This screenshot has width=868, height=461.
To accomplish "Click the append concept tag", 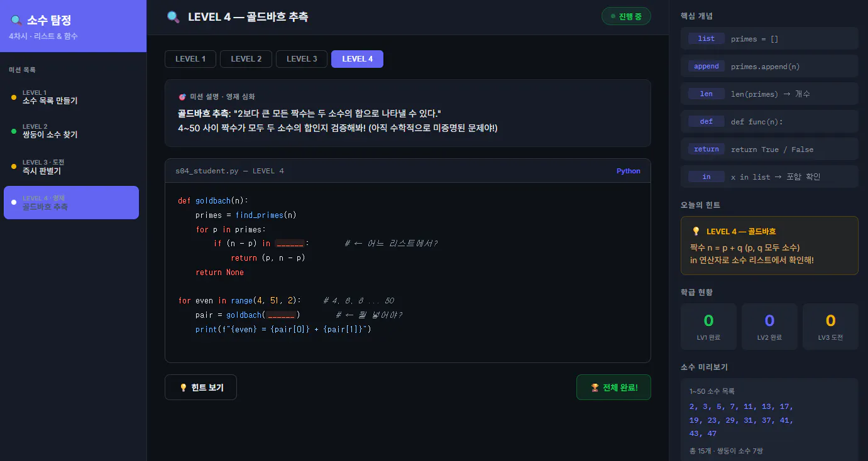I will coord(706,66).
